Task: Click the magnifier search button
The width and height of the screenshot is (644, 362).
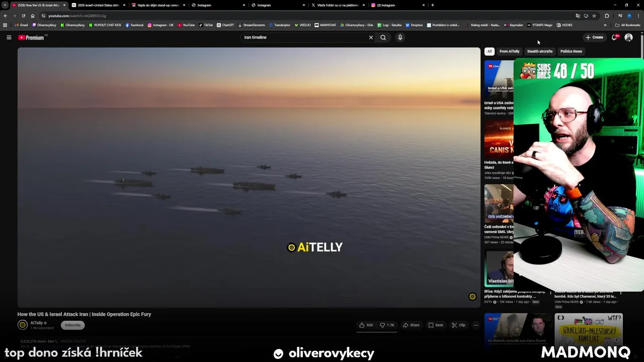Action: point(383,37)
